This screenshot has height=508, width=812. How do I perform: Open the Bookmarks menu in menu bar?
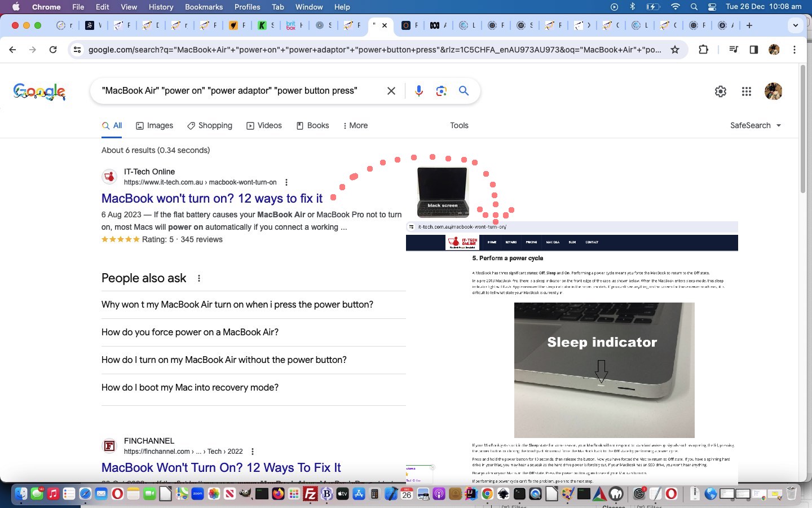click(204, 7)
